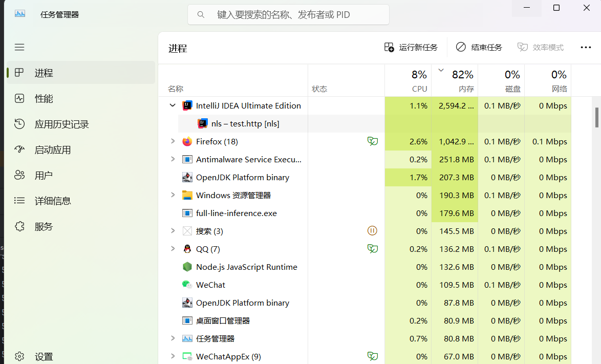Expand the Firefox (18) process group
This screenshot has height=364, width=601.
click(173, 141)
